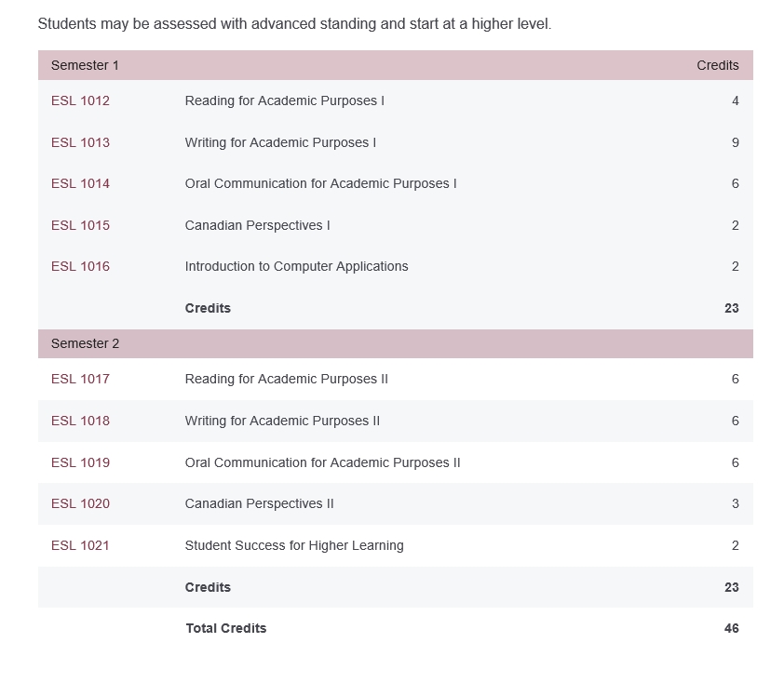Select Reading for Academic Purposes I title
The height and width of the screenshot is (696, 784).
click(285, 100)
